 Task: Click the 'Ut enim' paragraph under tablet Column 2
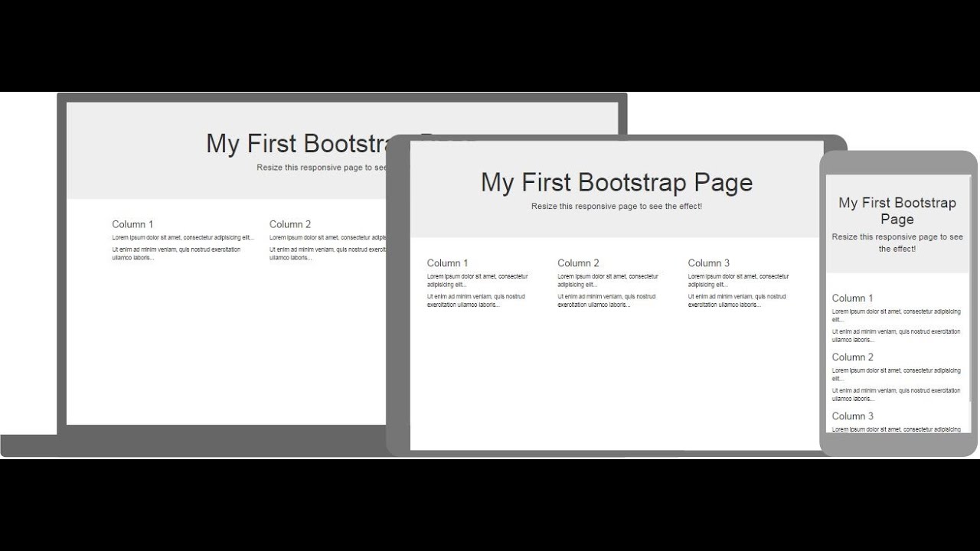[606, 301]
